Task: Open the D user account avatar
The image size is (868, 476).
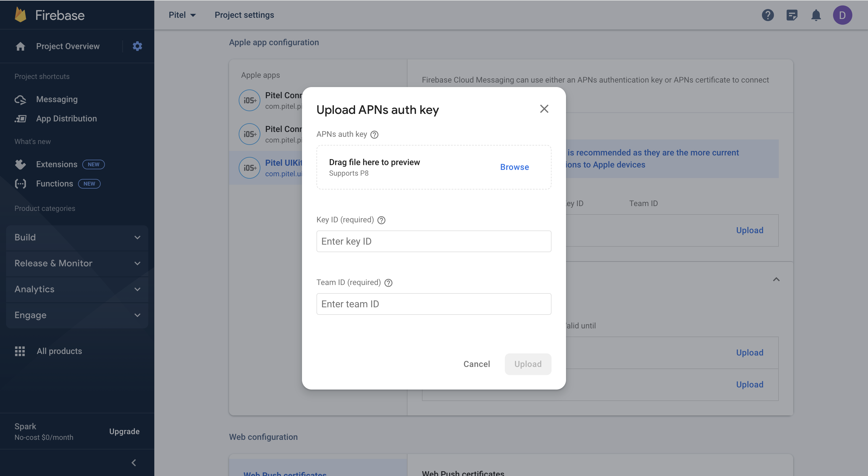Action: coord(842,15)
